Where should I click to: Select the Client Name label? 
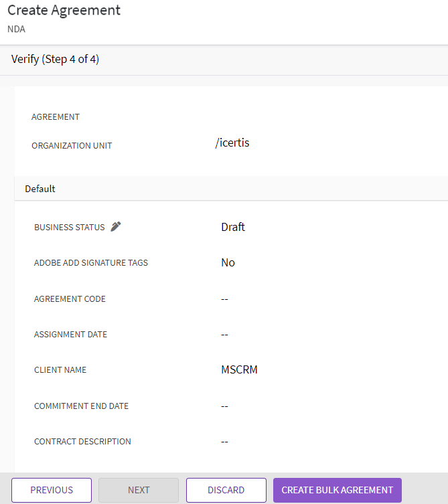click(x=60, y=370)
